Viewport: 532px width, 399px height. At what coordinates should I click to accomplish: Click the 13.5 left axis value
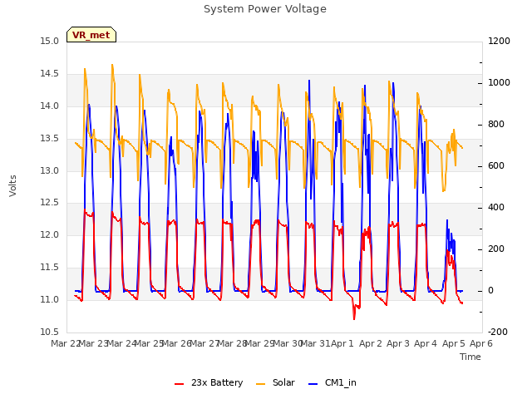click(49, 139)
